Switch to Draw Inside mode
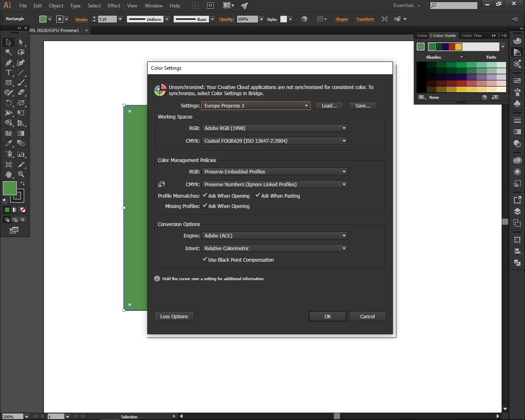This screenshot has width=525, height=420. coord(23,220)
